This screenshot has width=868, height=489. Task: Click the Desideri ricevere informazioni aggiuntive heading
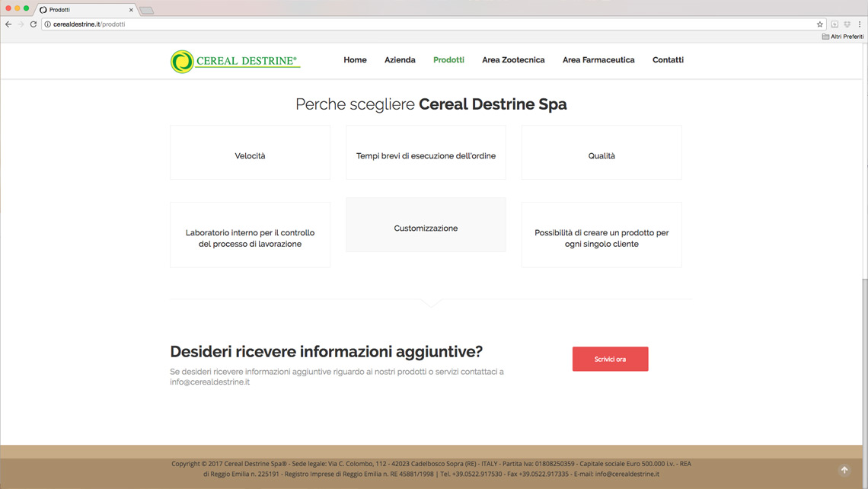point(326,352)
